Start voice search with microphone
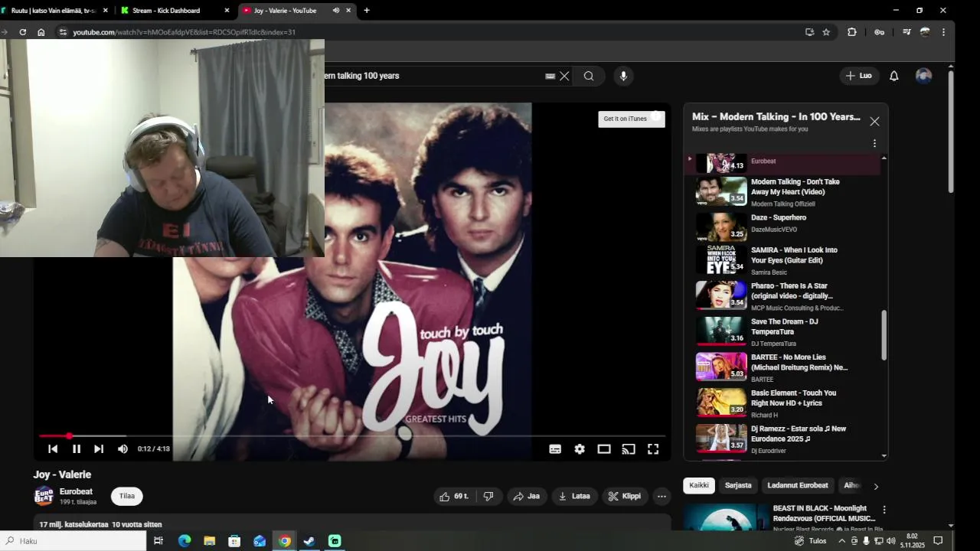The width and height of the screenshot is (980, 551). (x=623, y=76)
